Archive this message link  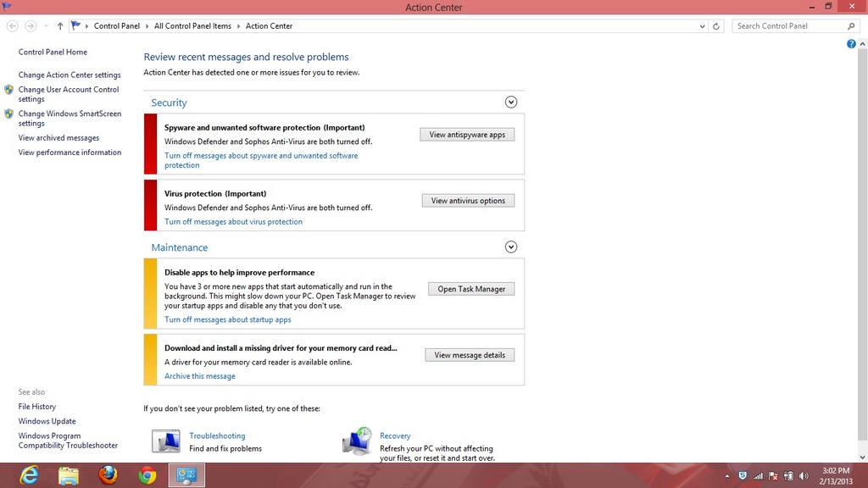[x=200, y=375]
